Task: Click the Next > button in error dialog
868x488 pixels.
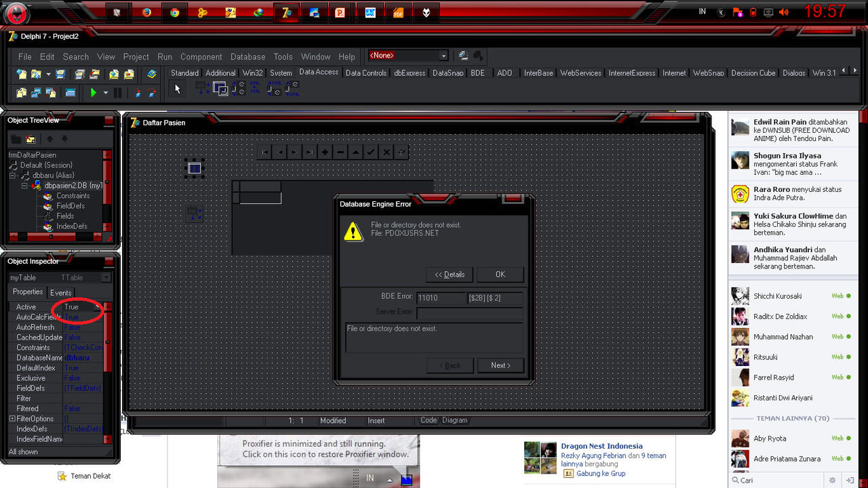Action: [500, 365]
